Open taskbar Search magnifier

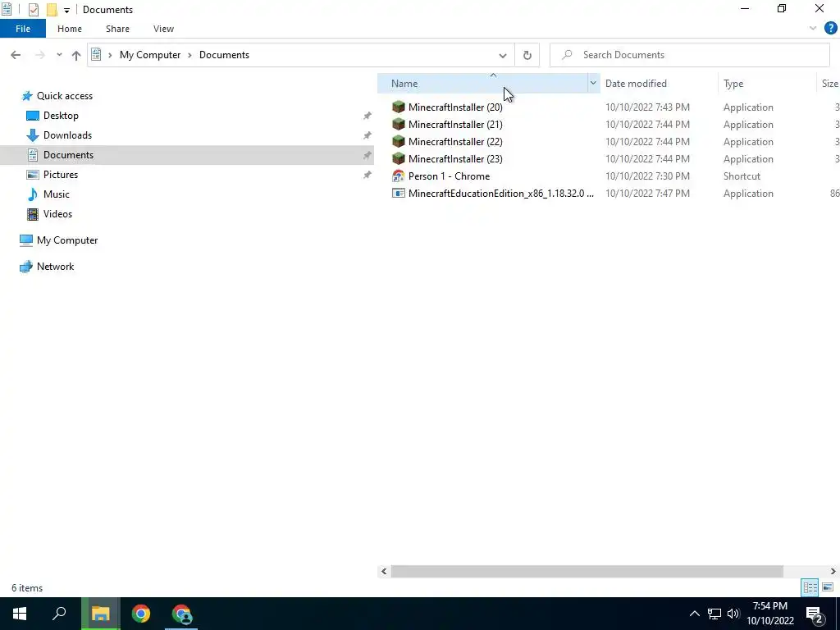point(59,614)
